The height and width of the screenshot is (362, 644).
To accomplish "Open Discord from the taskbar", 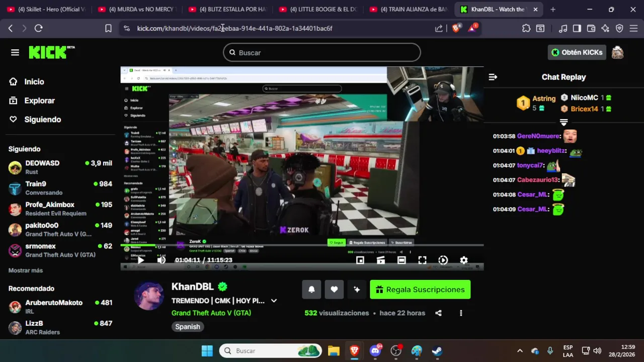I will tap(375, 350).
